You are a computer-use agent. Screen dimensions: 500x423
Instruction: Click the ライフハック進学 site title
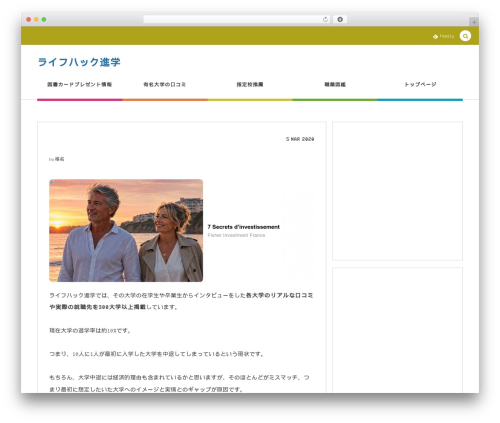[x=79, y=62]
